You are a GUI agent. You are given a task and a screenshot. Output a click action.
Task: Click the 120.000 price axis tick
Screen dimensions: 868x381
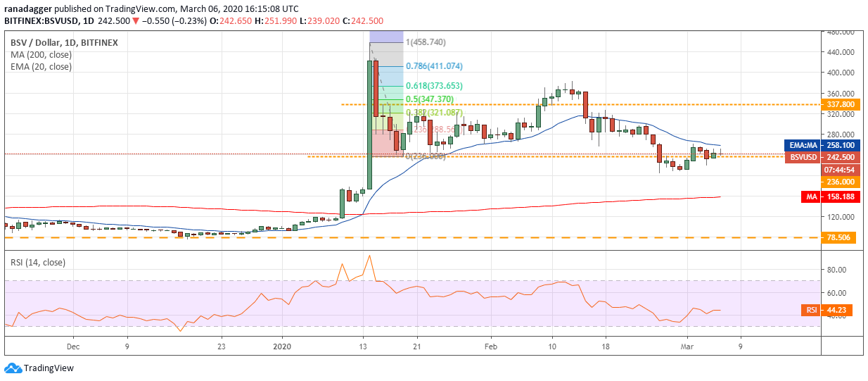coord(840,217)
